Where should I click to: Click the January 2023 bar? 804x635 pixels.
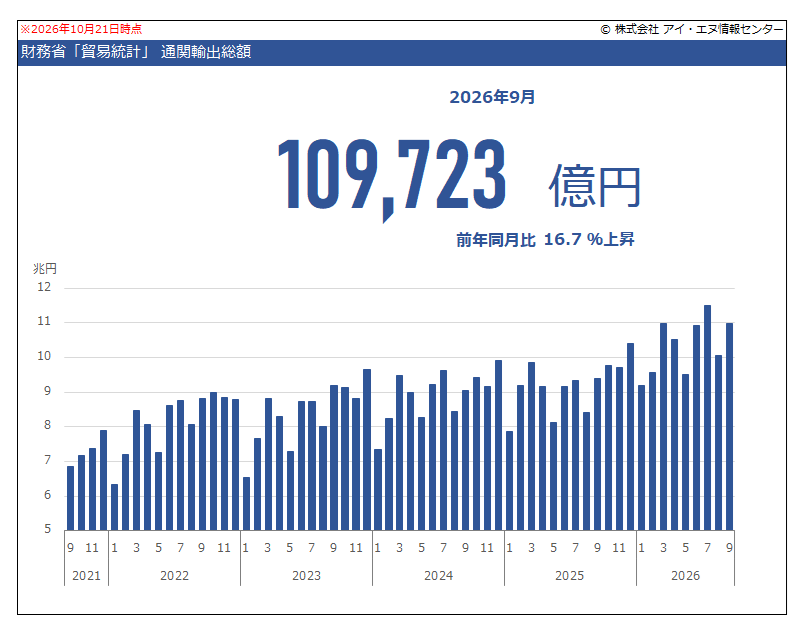point(246,504)
